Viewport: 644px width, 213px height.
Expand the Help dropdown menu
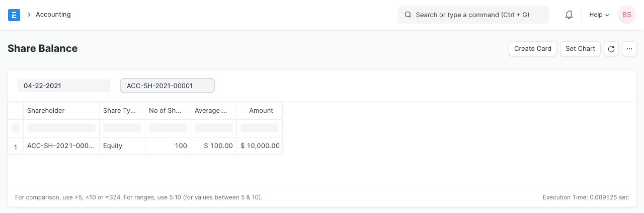(x=599, y=15)
